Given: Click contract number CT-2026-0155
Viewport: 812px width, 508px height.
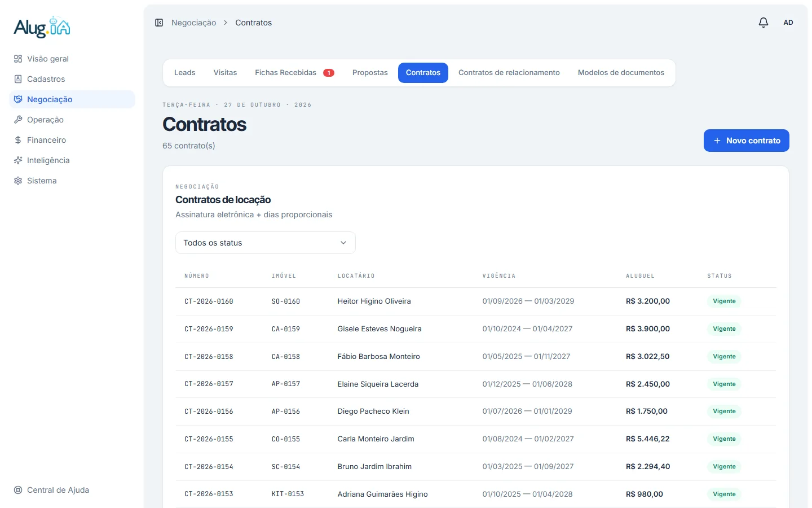Looking at the screenshot, I should [x=209, y=439].
